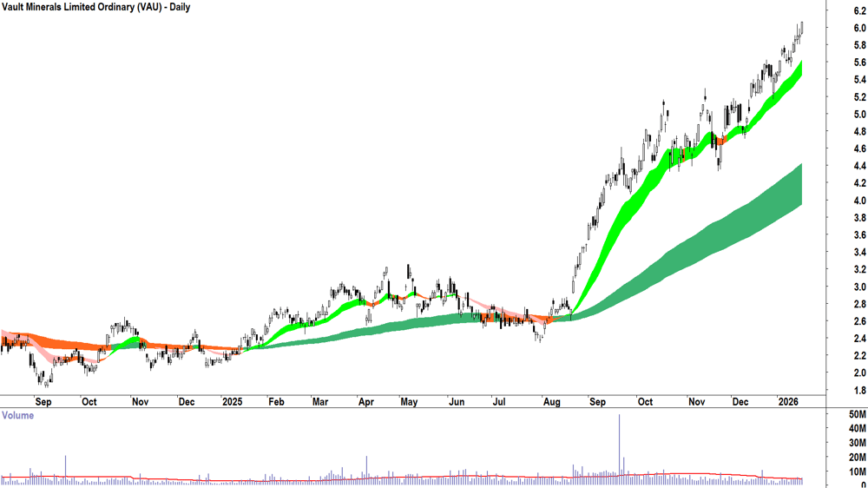
Task: Click the May month label on time axis
Action: point(409,402)
